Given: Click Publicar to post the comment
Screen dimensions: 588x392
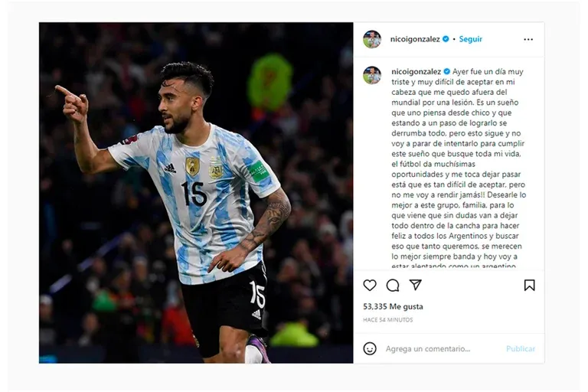Looking at the screenshot, I should [521, 348].
